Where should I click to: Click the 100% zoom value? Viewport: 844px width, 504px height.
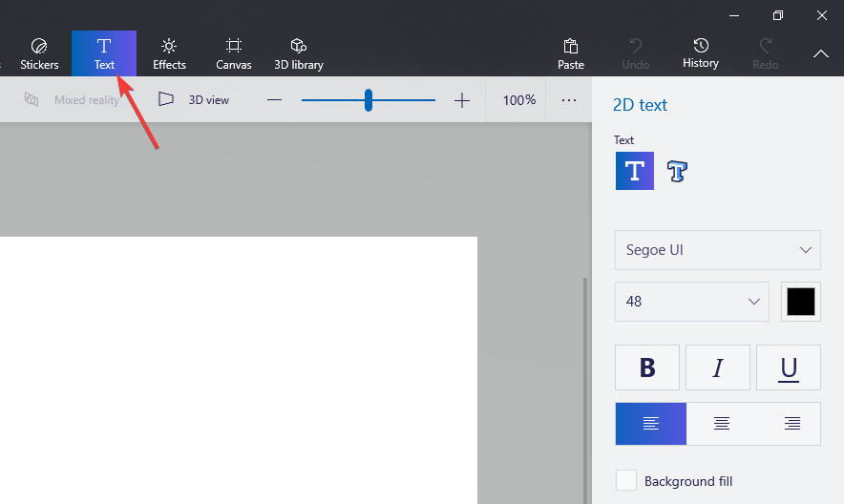click(518, 100)
